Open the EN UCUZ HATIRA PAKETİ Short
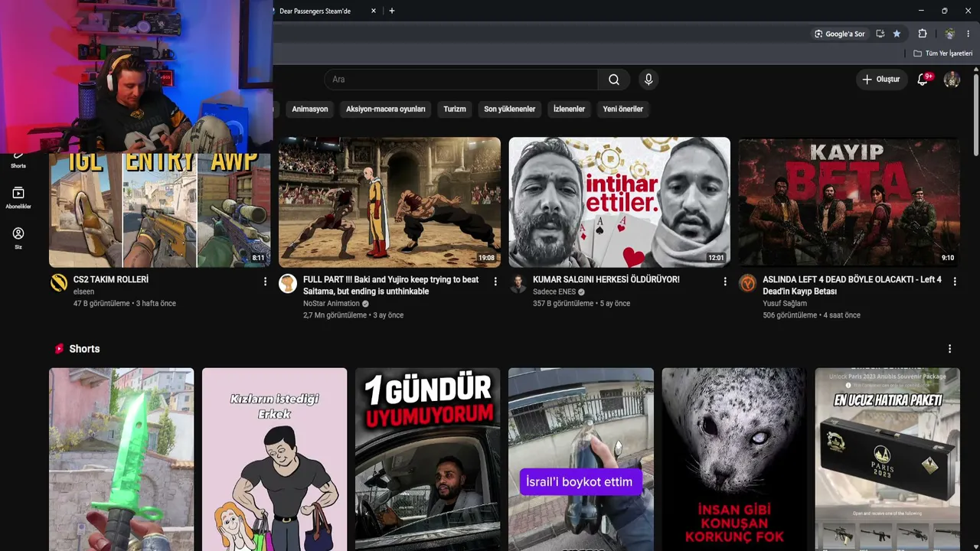This screenshot has width=980, height=551. pos(887,459)
